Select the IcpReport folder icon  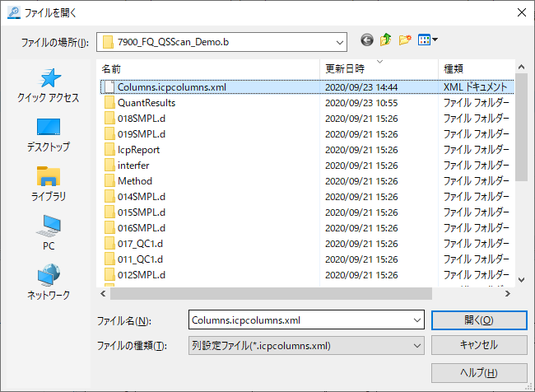click(109, 150)
